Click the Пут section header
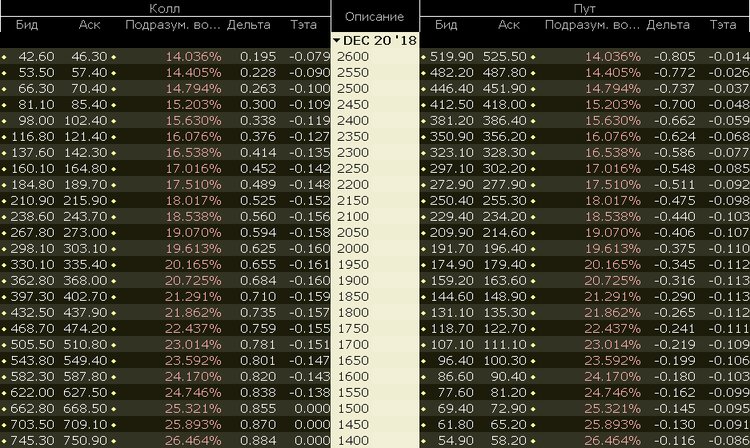This screenshot has width=750, height=448. (x=584, y=8)
